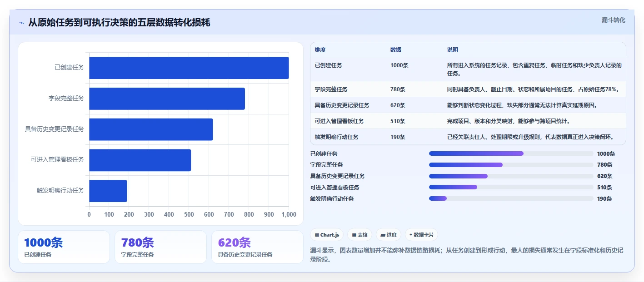Click the description starting 能够判断状态变化过程
Viewport: 644px width, 282px height.
522,105
